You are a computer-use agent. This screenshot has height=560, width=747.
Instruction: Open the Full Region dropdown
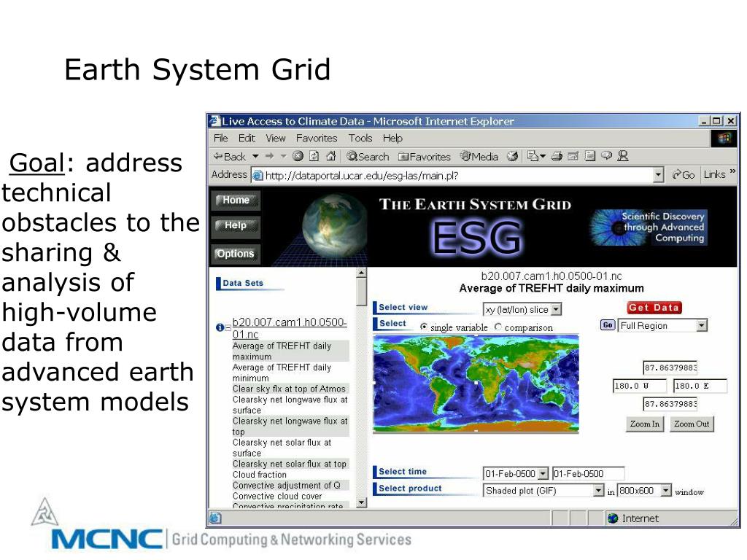point(701,326)
